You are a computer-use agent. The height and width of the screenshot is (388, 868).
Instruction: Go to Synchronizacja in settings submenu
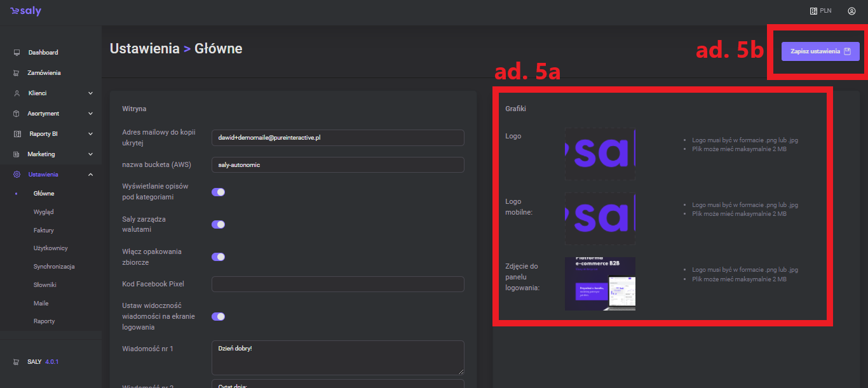54,267
